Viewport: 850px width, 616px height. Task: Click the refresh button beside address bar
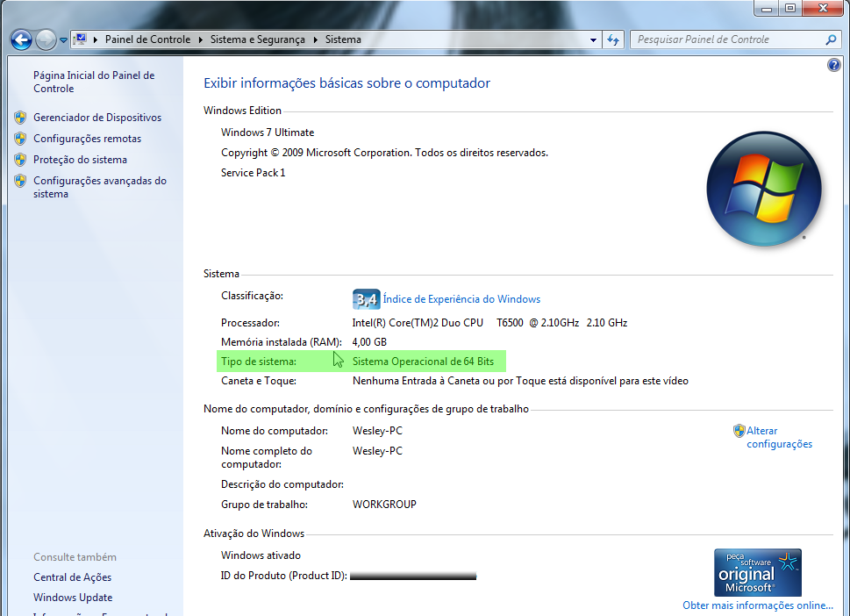pyautogui.click(x=613, y=39)
